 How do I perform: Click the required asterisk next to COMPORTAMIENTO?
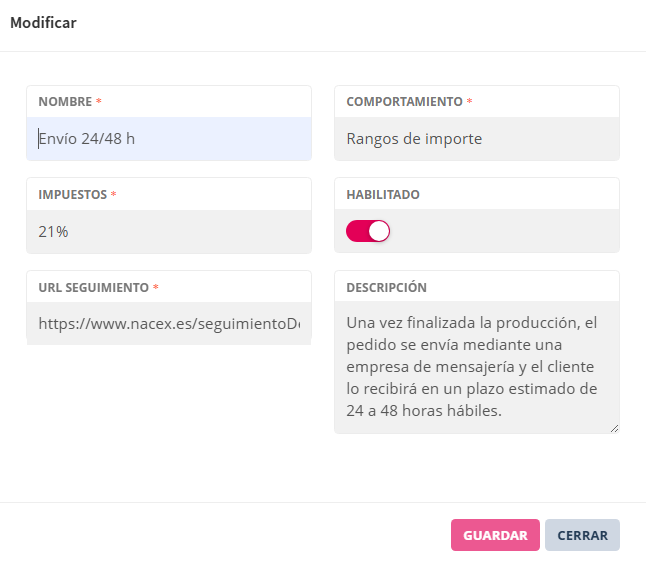[470, 102]
